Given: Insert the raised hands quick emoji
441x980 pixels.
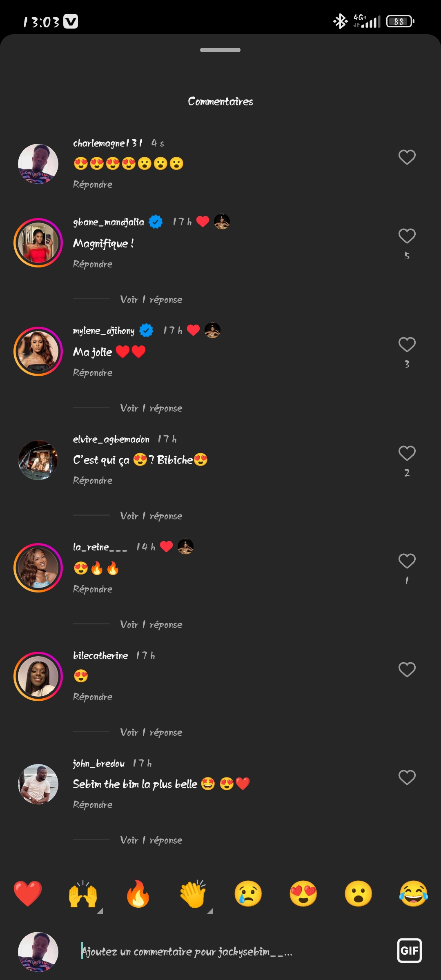Looking at the screenshot, I should click(x=83, y=893).
